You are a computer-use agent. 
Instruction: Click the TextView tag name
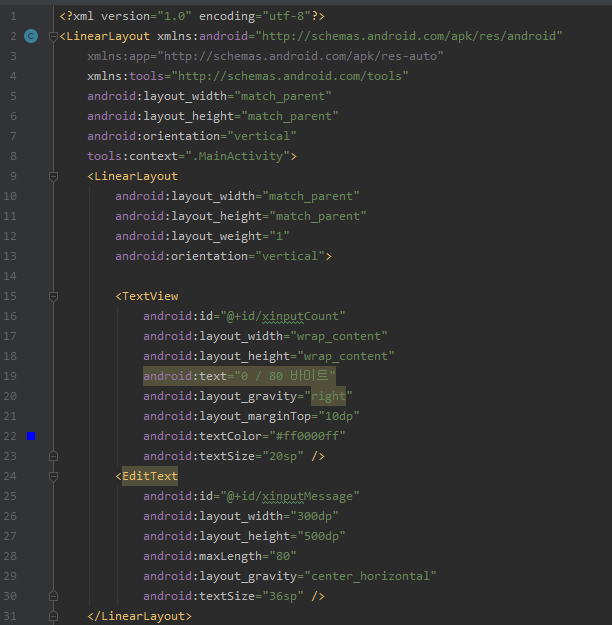150,296
